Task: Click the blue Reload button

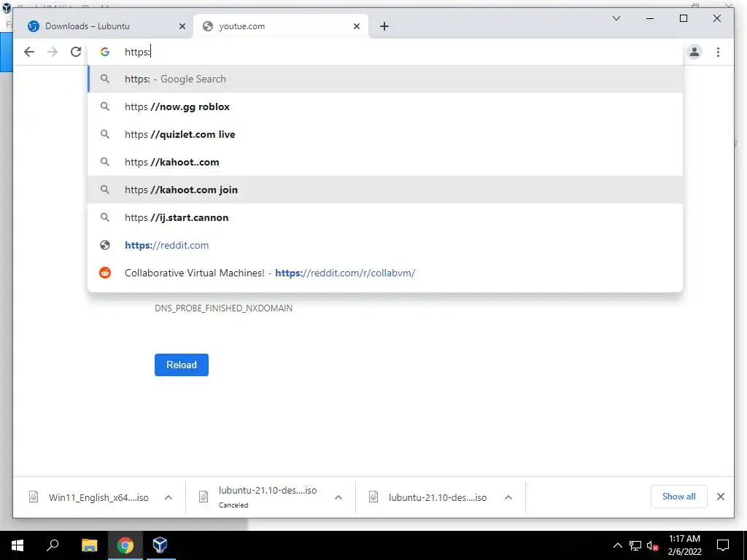Action: point(182,365)
